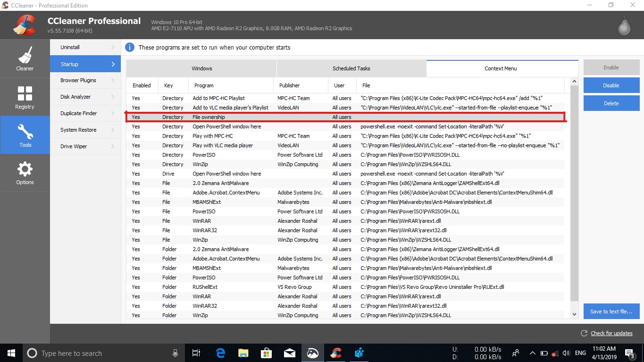Image resolution: width=644 pixels, height=362 pixels.
Task: Open Browser Plugins tool
Action: coord(85,80)
